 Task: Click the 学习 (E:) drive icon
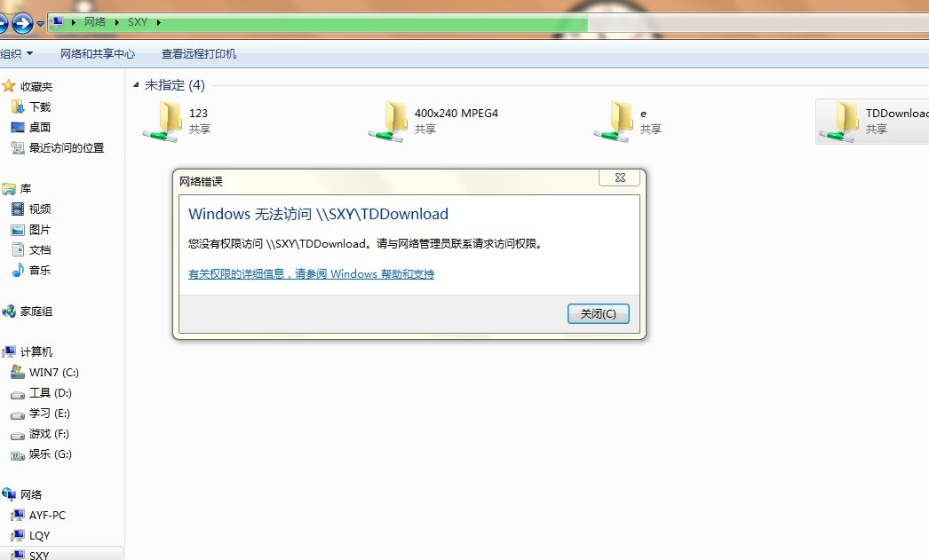[18, 414]
